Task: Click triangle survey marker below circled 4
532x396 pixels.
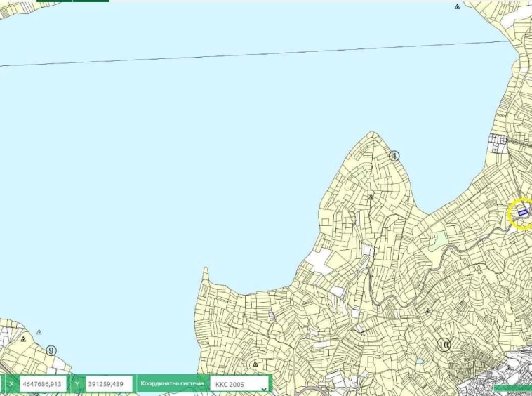Action: click(371, 197)
